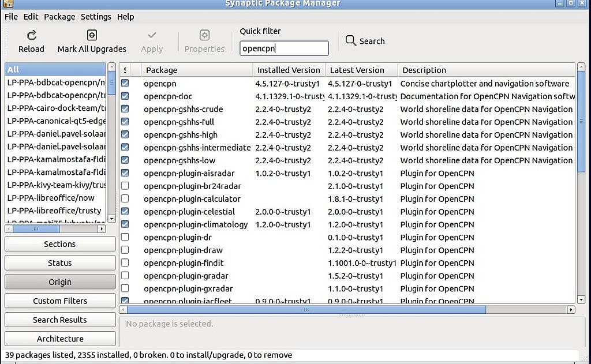Click the Apply checkmark icon
This screenshot has height=364, width=591.
152,35
